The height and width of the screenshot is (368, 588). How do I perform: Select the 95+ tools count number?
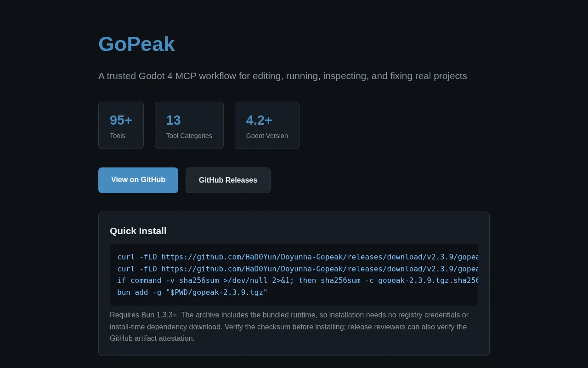(x=121, y=120)
